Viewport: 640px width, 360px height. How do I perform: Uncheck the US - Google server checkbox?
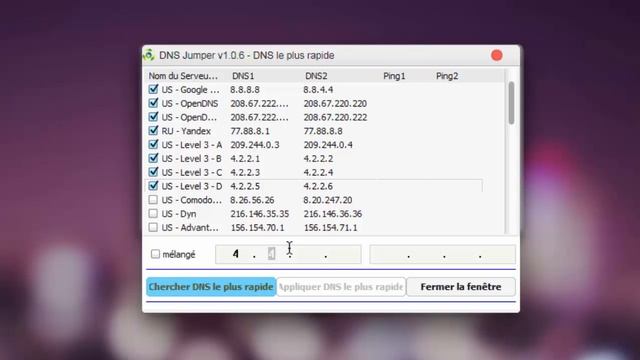click(153, 89)
